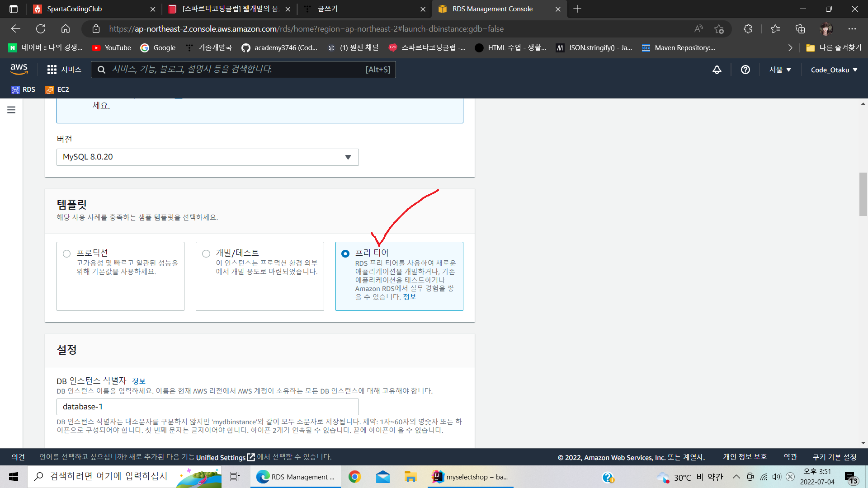
Task: Open Task View on taskbar
Action: (x=235, y=477)
